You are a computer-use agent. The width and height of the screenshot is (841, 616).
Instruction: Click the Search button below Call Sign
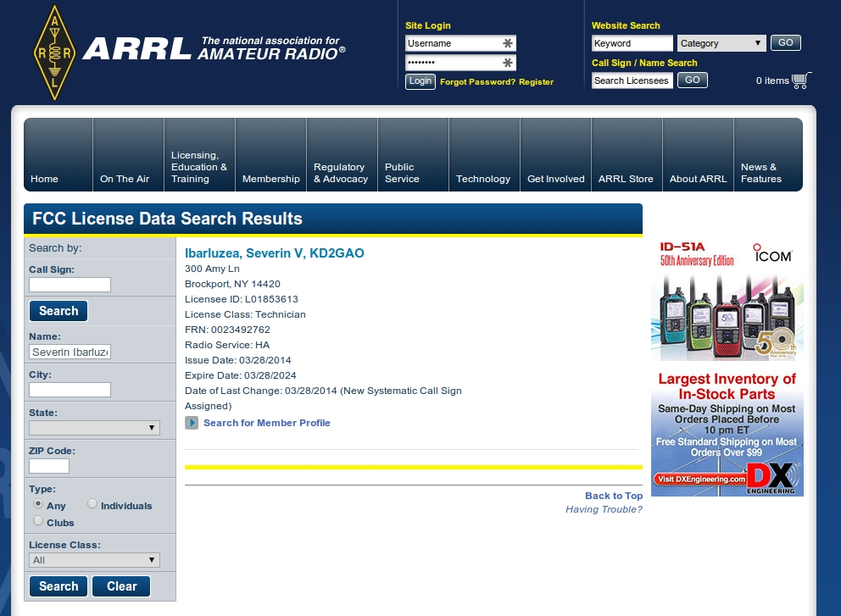pyautogui.click(x=58, y=311)
